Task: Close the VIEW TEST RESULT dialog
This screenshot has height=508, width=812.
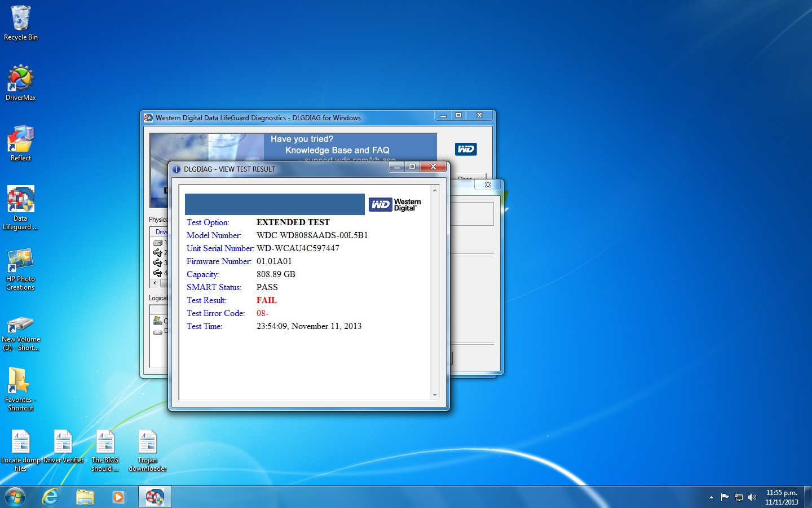Action: coord(433,167)
